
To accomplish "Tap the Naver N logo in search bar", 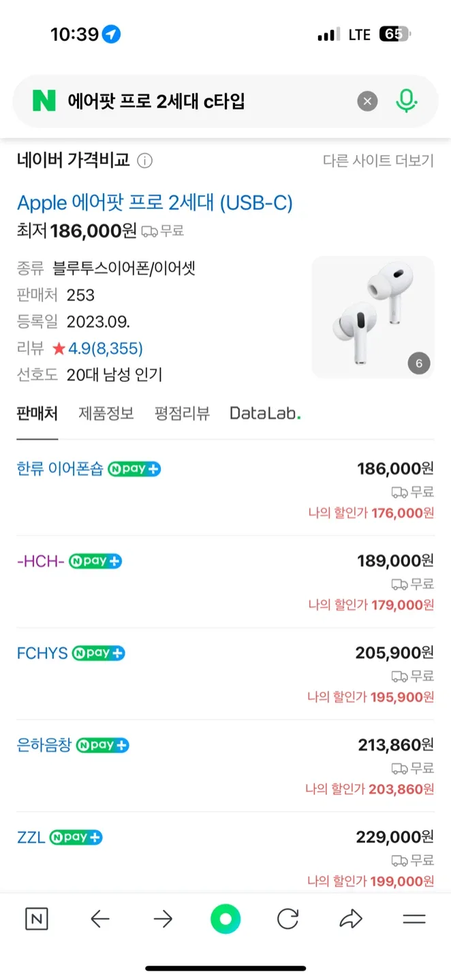I will [44, 101].
